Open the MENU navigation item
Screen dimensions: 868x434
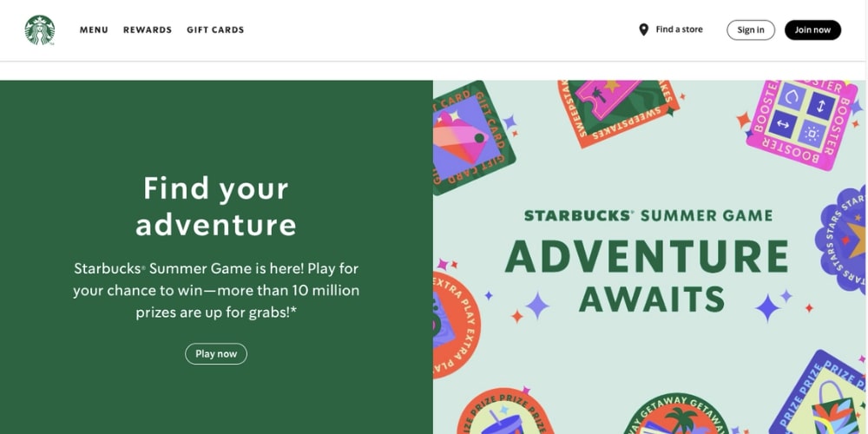point(94,30)
